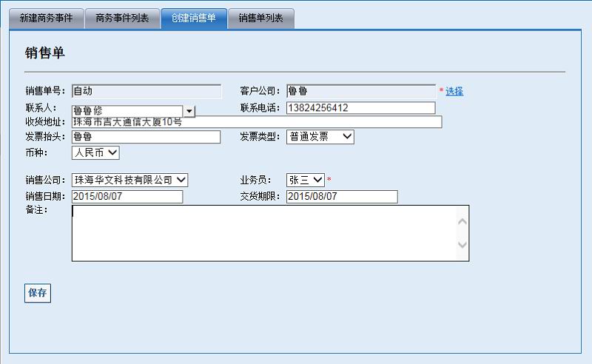Open the 业务员 dropdown showing 张三
Screen dimensions: 592x364
tap(306, 180)
